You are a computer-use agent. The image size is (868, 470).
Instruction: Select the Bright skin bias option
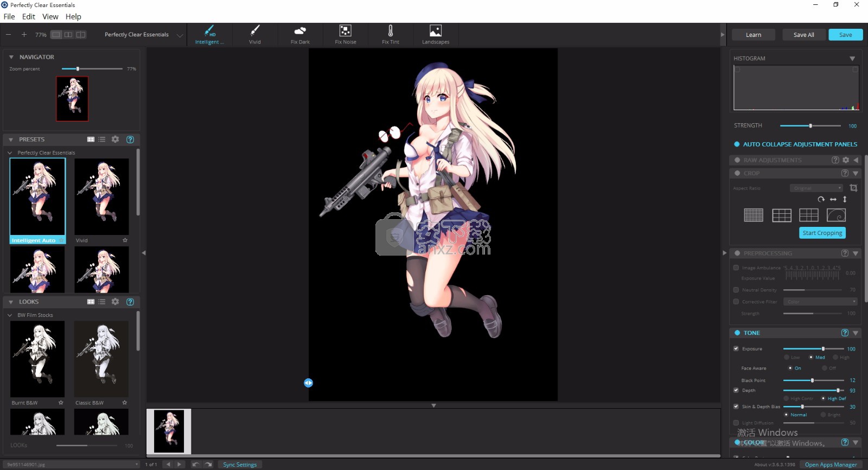pos(824,415)
